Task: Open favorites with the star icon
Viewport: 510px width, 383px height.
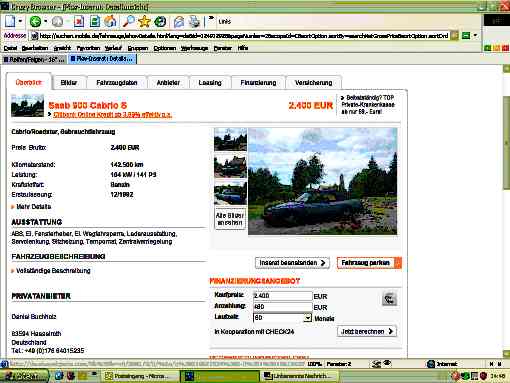Action: pos(144,21)
